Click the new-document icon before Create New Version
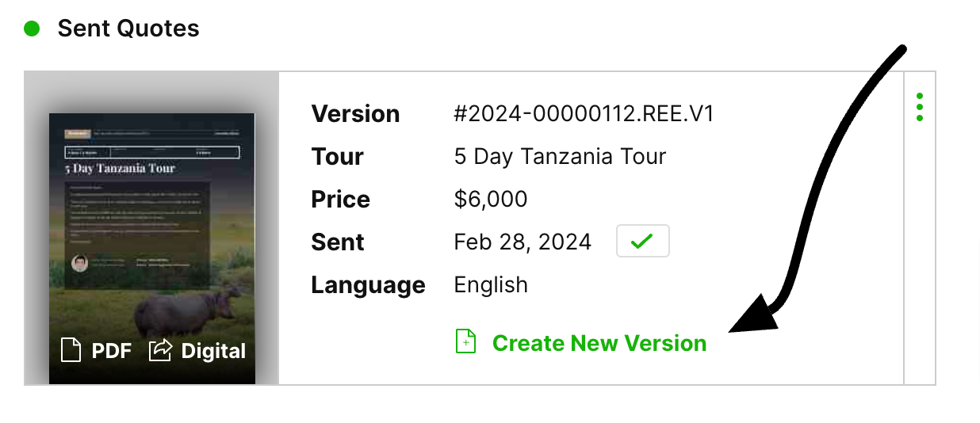This screenshot has height=423, width=980. tap(465, 341)
